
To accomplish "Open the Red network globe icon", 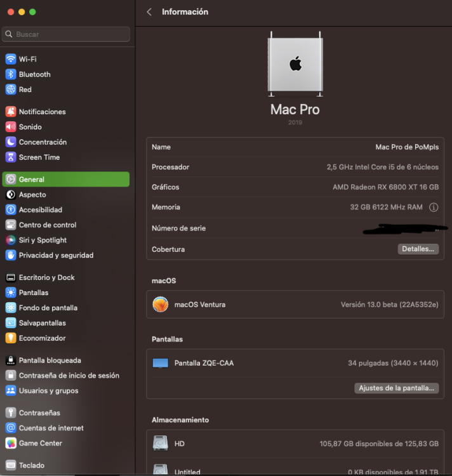I will (11, 89).
